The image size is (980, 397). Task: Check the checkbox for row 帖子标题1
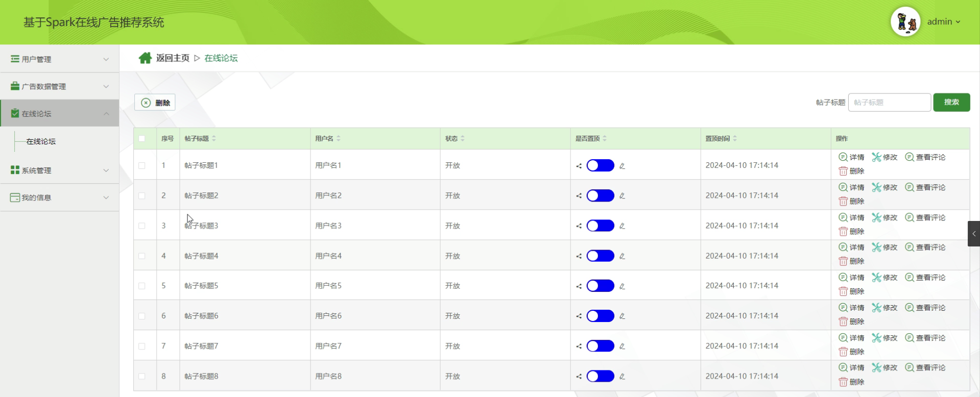pos(142,166)
